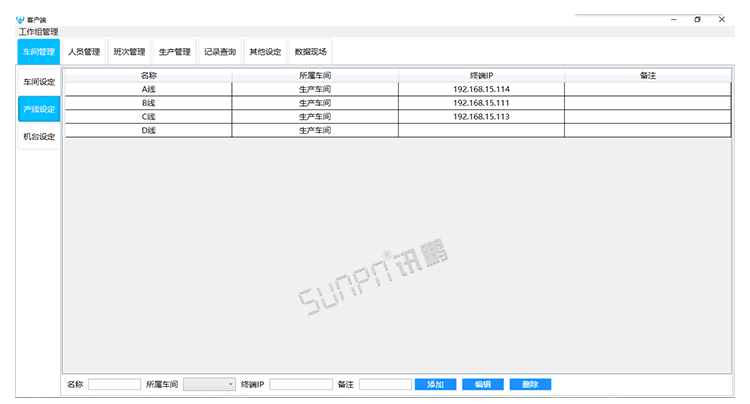The width and height of the screenshot is (750, 404).
Task: Open the 人员管理 tab
Action: point(84,52)
